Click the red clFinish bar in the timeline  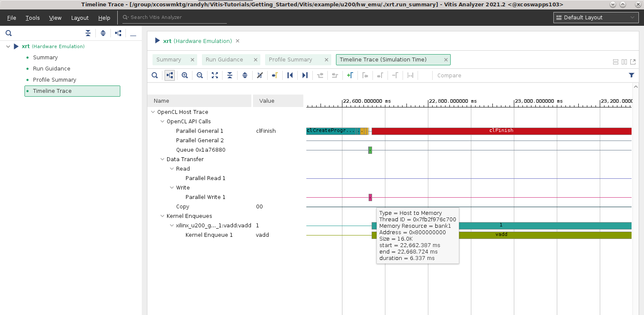pyautogui.click(x=501, y=131)
